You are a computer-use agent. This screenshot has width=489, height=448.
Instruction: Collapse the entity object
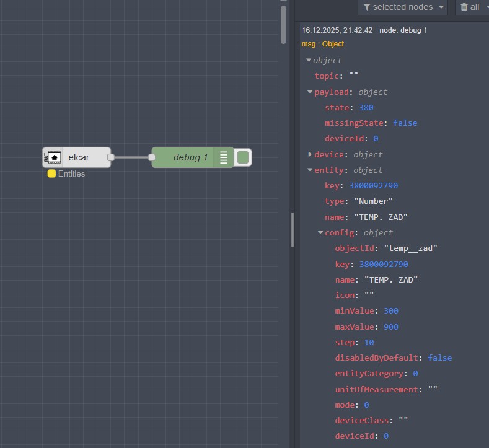click(310, 170)
